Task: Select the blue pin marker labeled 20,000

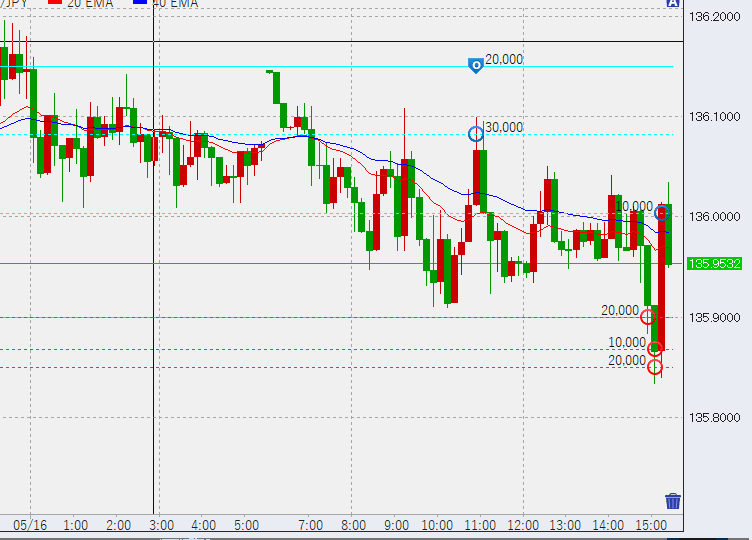Action: tap(476, 65)
